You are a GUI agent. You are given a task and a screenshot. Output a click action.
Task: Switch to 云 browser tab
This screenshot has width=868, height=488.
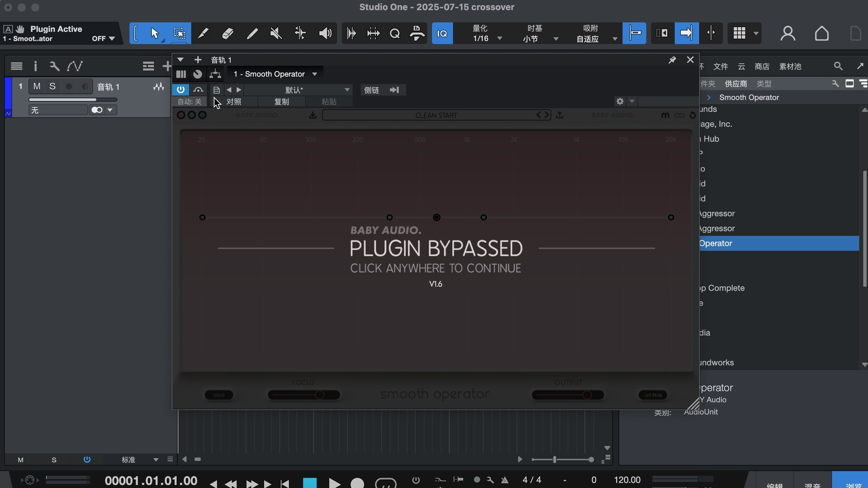point(741,66)
